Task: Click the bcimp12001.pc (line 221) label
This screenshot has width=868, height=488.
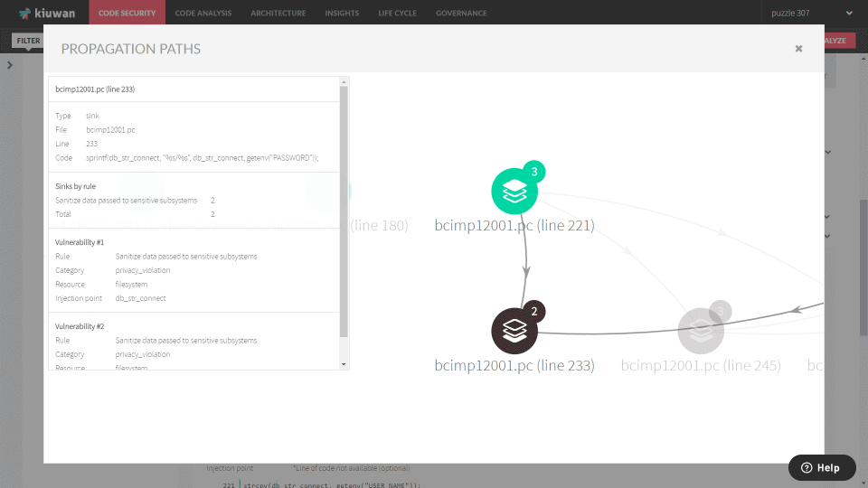Action: coord(514,225)
